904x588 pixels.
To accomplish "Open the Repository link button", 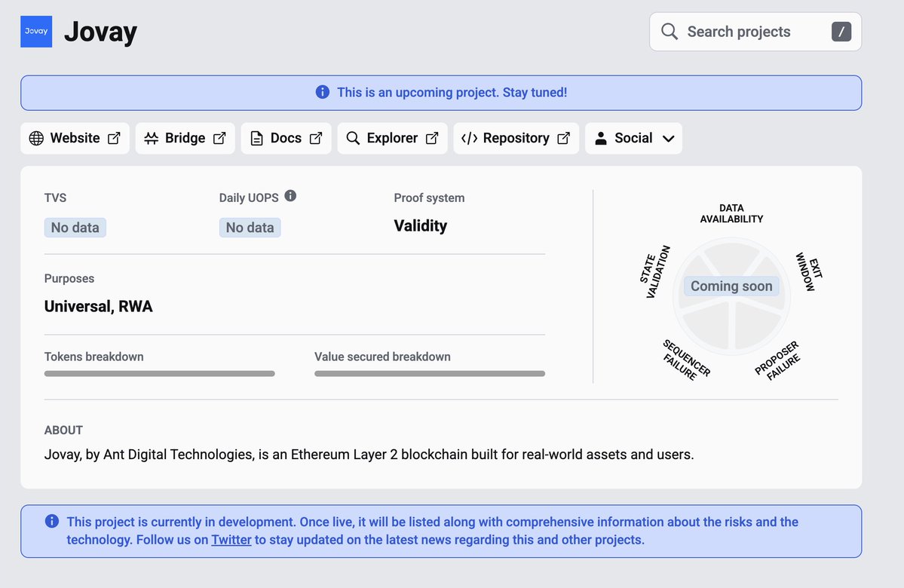I will click(516, 139).
